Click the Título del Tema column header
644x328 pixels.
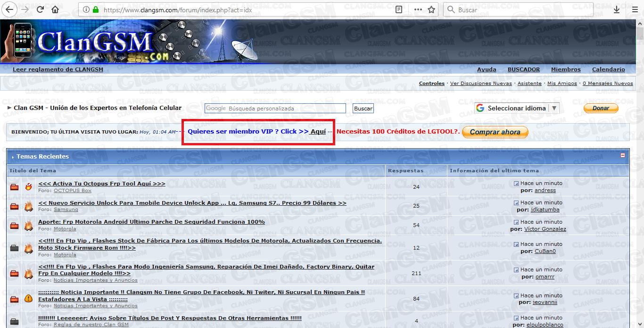(33, 171)
